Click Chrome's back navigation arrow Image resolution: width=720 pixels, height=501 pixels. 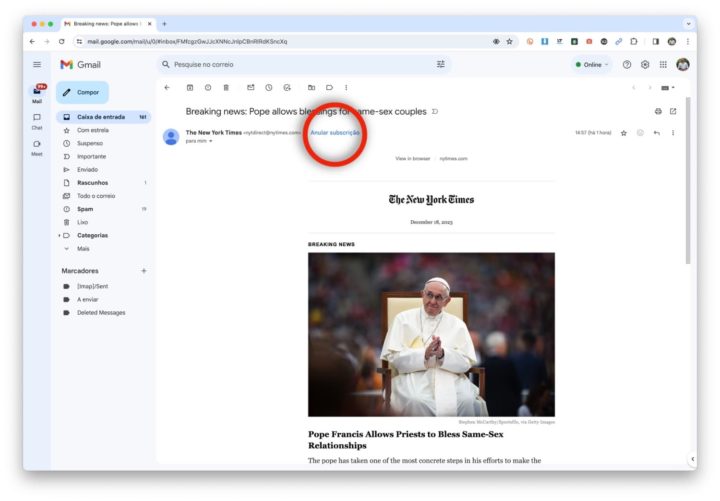32,41
